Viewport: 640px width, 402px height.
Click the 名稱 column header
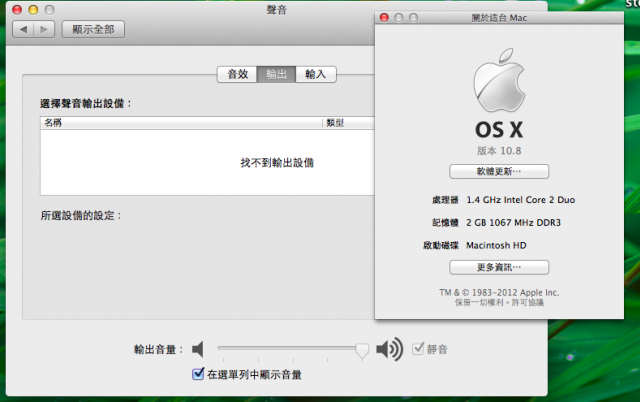click(x=181, y=123)
